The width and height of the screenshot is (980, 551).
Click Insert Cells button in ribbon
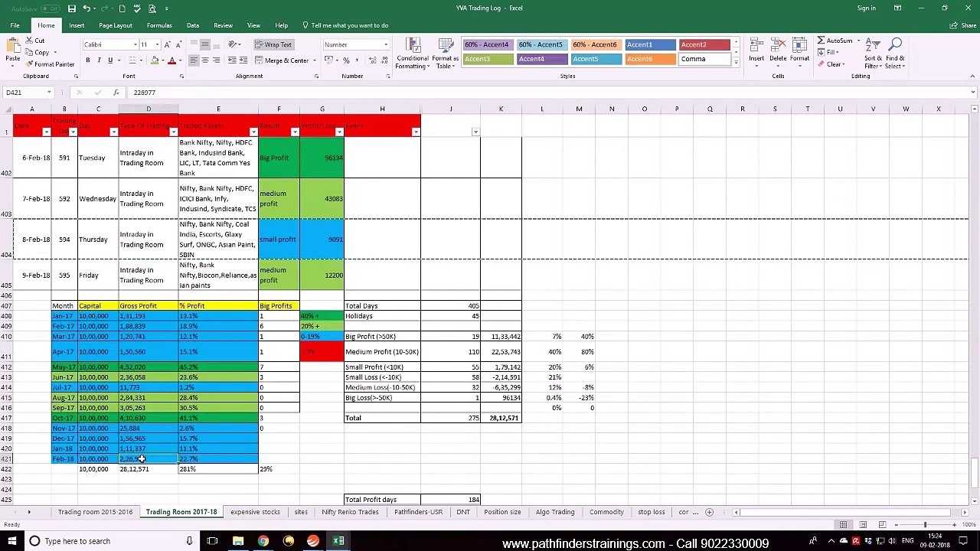pos(756,51)
